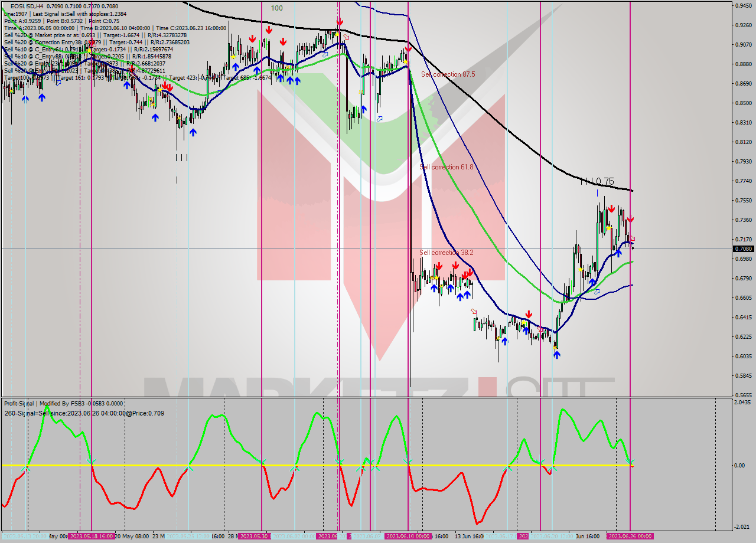Screen dimensions: 756x543
Task: Click the blue buy arrow under the lowest candle near 0.6035
Action: point(556,354)
